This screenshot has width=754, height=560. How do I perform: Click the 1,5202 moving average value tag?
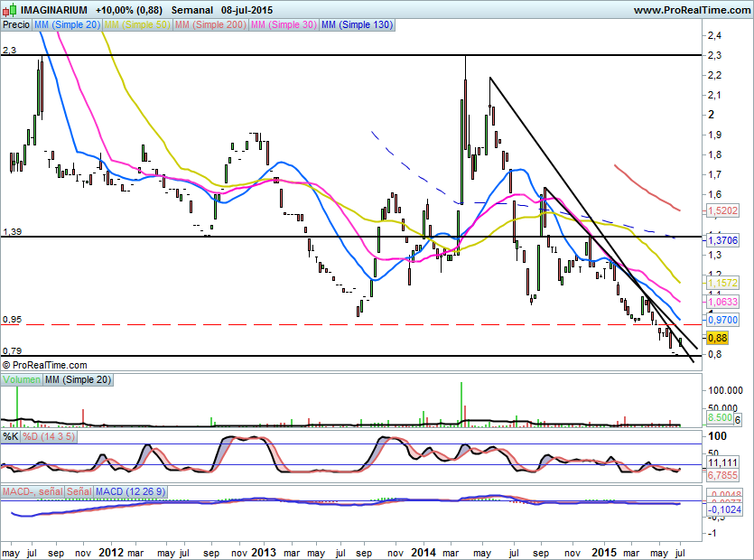pos(722,210)
